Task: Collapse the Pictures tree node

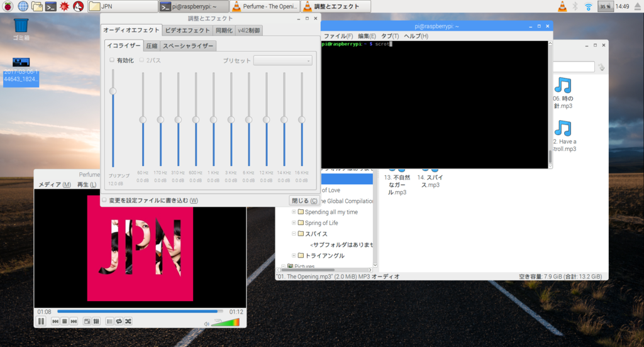Action: [x=283, y=266]
